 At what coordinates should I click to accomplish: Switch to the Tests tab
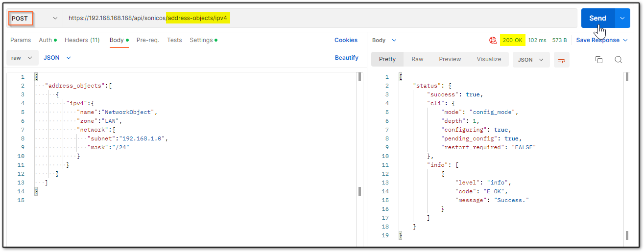(x=174, y=40)
